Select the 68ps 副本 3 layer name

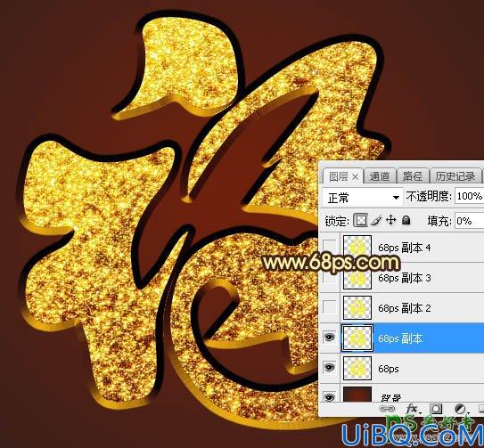pyautogui.click(x=405, y=278)
